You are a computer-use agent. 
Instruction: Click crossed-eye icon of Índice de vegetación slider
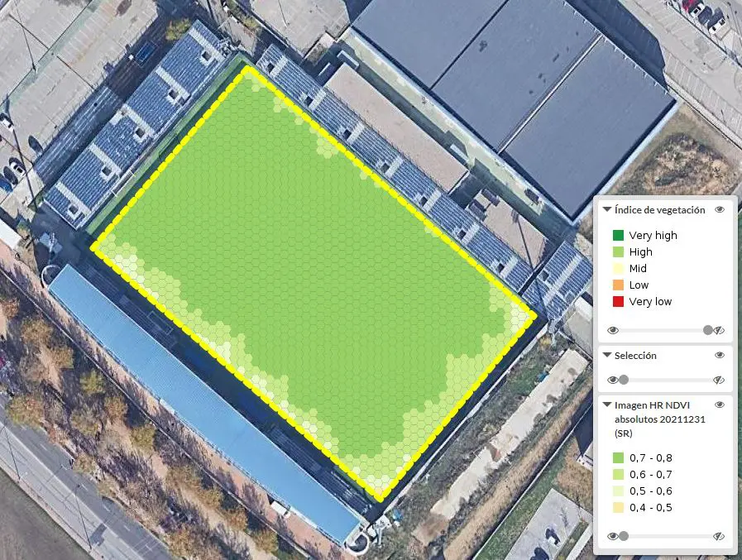(719, 330)
